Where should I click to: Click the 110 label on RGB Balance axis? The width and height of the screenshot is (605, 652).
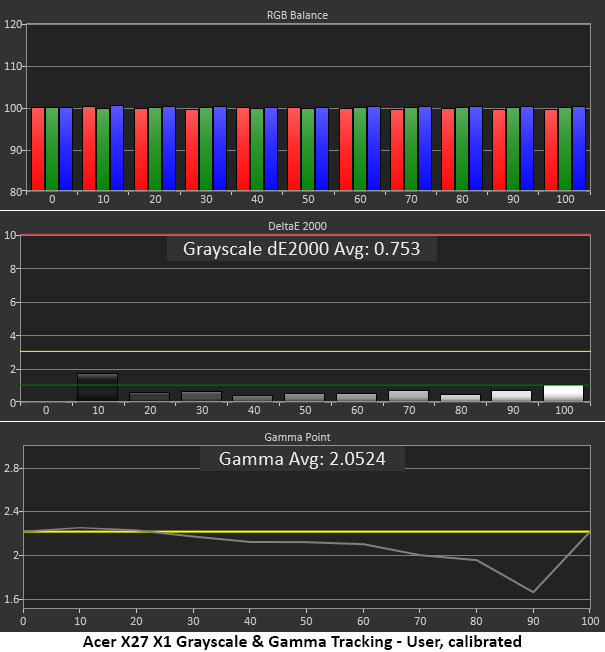point(13,66)
